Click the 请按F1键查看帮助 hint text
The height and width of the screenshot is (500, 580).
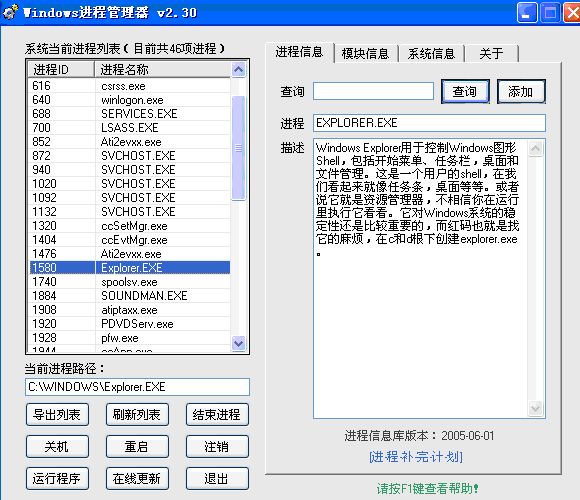click(x=428, y=489)
